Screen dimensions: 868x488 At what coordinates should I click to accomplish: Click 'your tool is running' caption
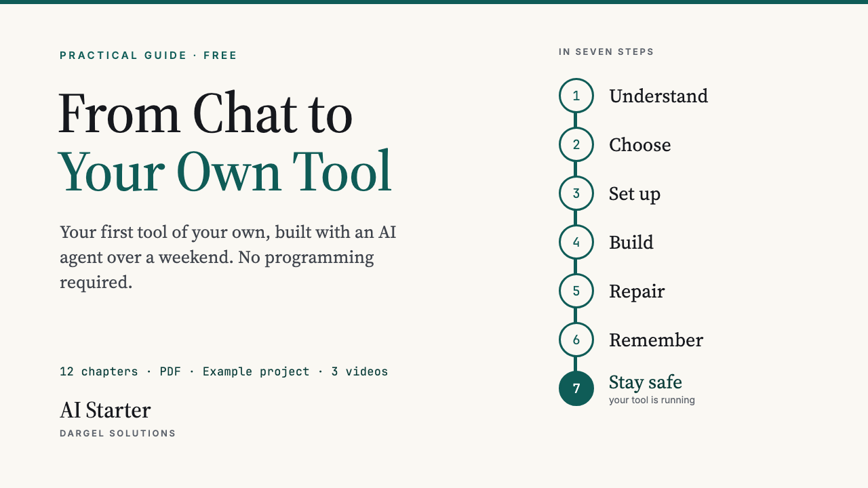pyautogui.click(x=652, y=400)
